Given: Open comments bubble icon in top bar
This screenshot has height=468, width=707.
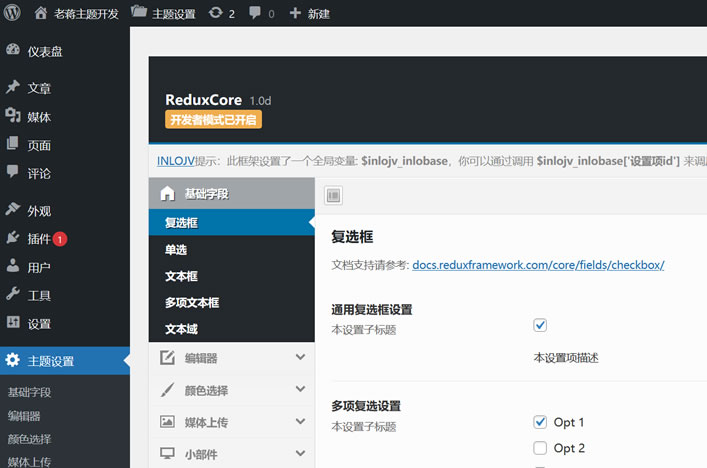Looking at the screenshot, I should 255,13.
